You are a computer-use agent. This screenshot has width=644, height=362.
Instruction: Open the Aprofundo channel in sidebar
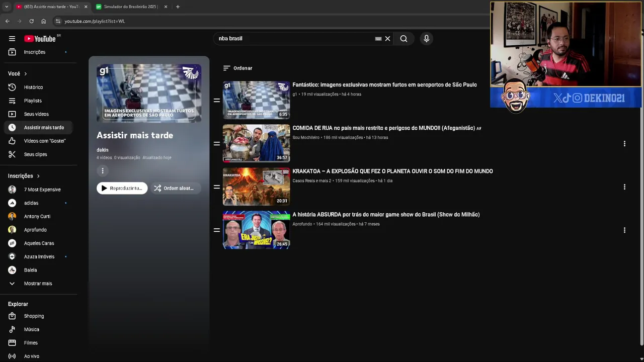(39, 230)
